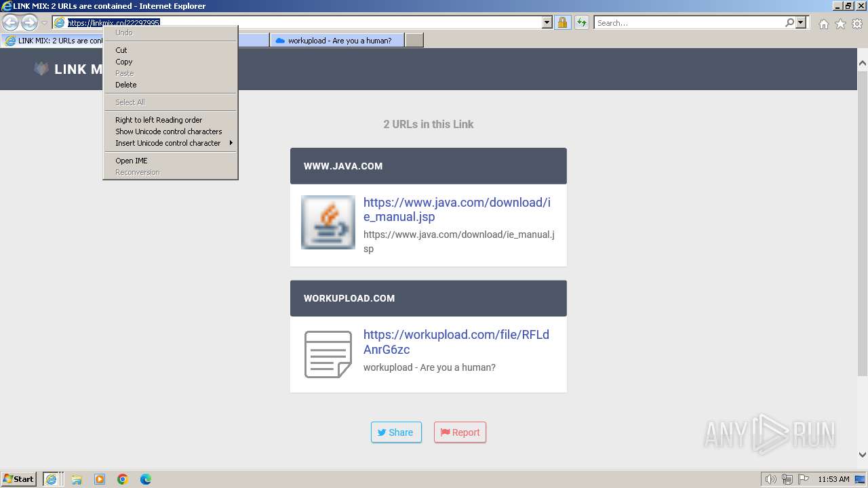868x488 pixels.
Task: Click the 'workupload - Are you a human?' description
Action: click(429, 367)
